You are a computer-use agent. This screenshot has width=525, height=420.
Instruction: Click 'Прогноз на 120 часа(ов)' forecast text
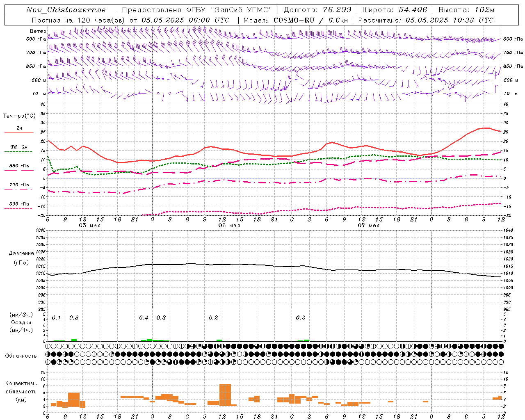[79, 20]
